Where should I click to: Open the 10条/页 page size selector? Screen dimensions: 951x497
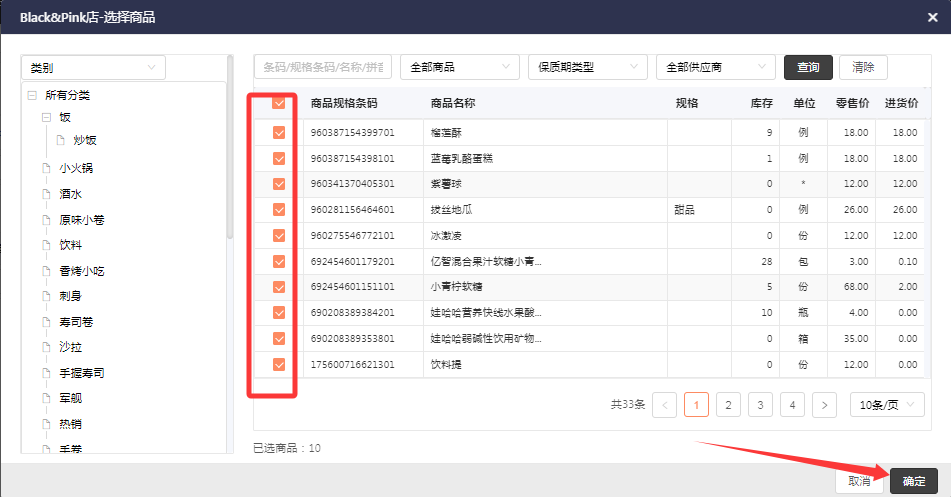pyautogui.click(x=887, y=405)
